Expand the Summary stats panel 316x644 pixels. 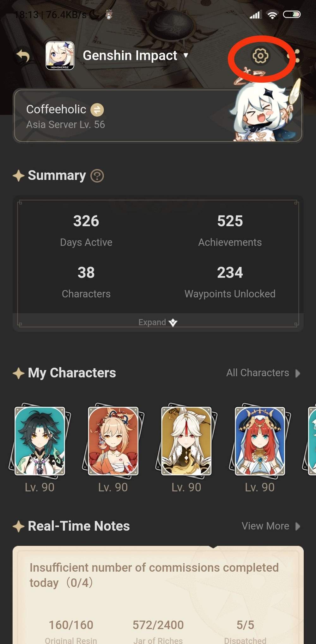(x=158, y=322)
